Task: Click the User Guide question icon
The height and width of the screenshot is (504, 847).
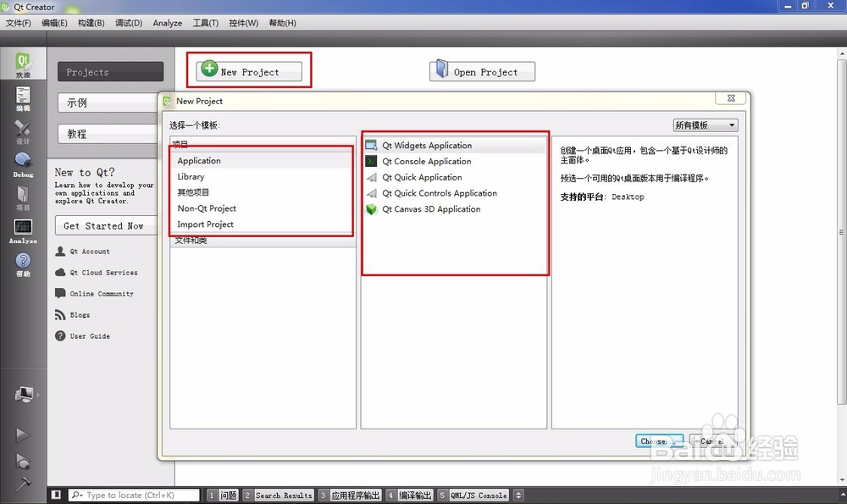Action: pos(60,336)
